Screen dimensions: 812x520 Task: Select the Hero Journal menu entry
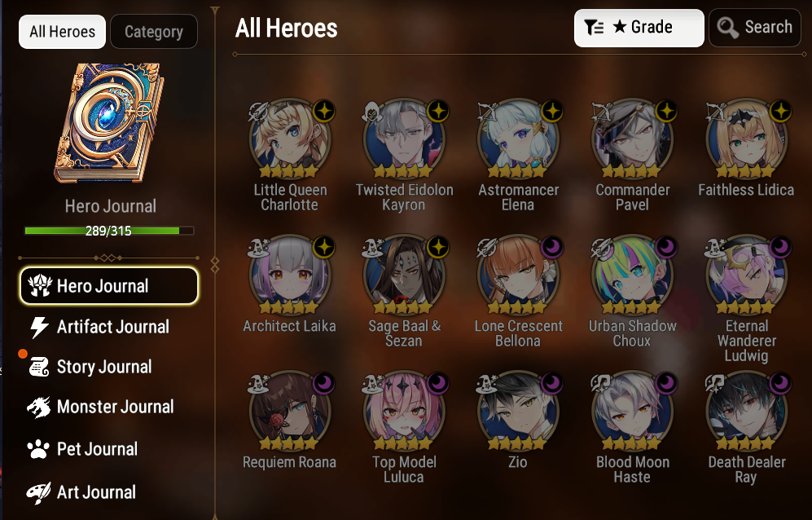pos(109,285)
